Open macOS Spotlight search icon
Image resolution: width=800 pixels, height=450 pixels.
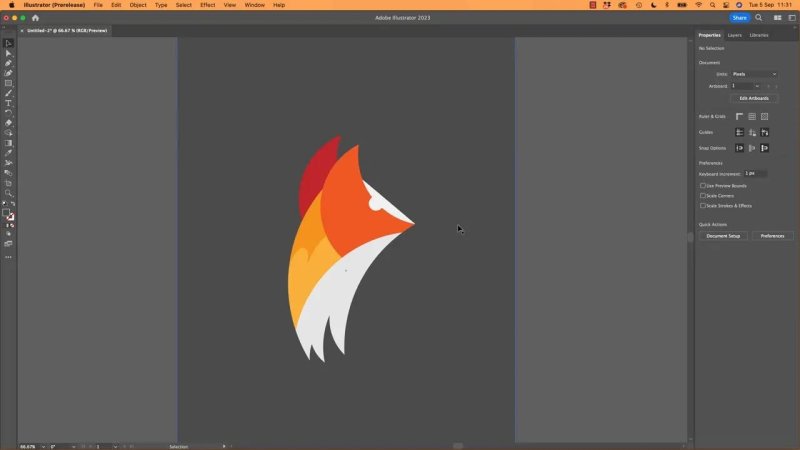(712, 5)
